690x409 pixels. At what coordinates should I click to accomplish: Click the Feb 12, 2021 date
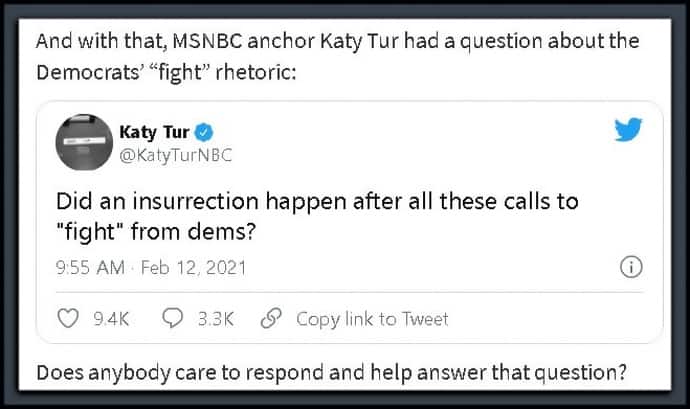click(x=194, y=268)
